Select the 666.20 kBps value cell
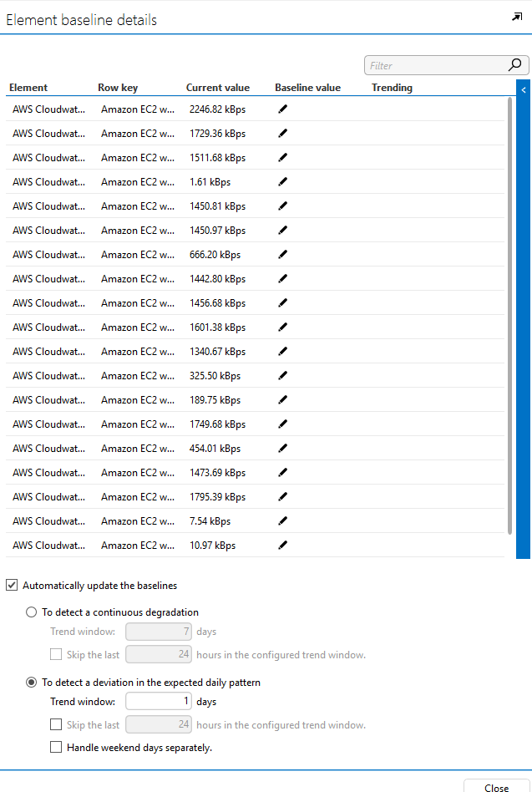This screenshot has width=532, height=792. [x=215, y=255]
